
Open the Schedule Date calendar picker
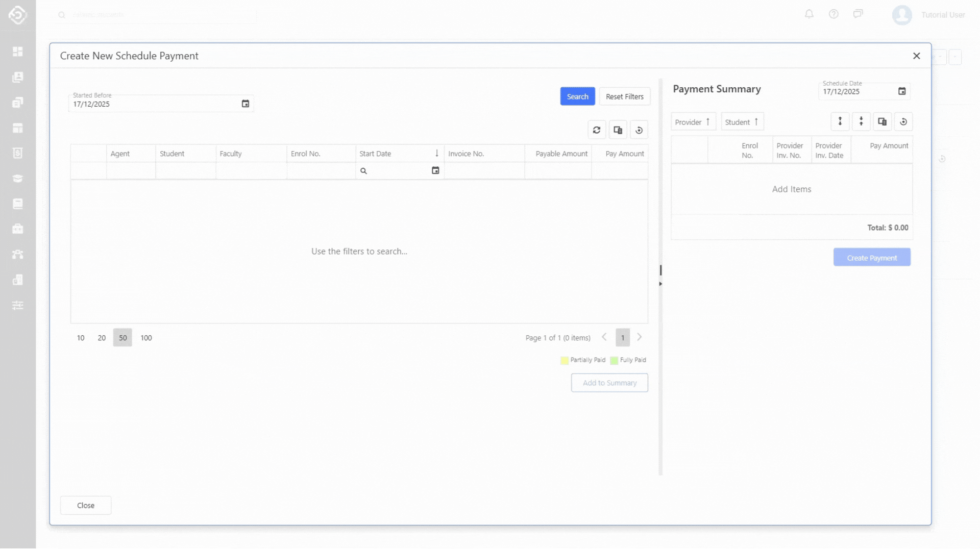pos(902,91)
